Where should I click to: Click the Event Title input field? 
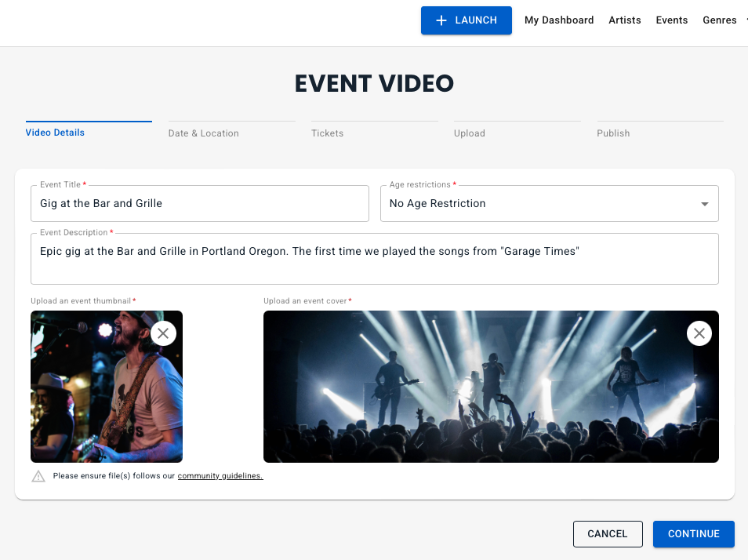(200, 204)
